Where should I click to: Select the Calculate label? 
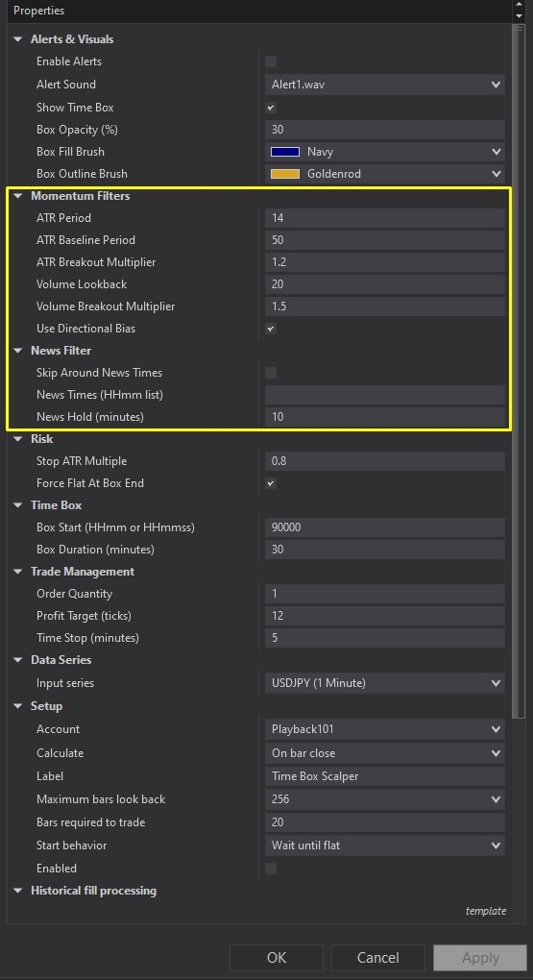(60, 753)
